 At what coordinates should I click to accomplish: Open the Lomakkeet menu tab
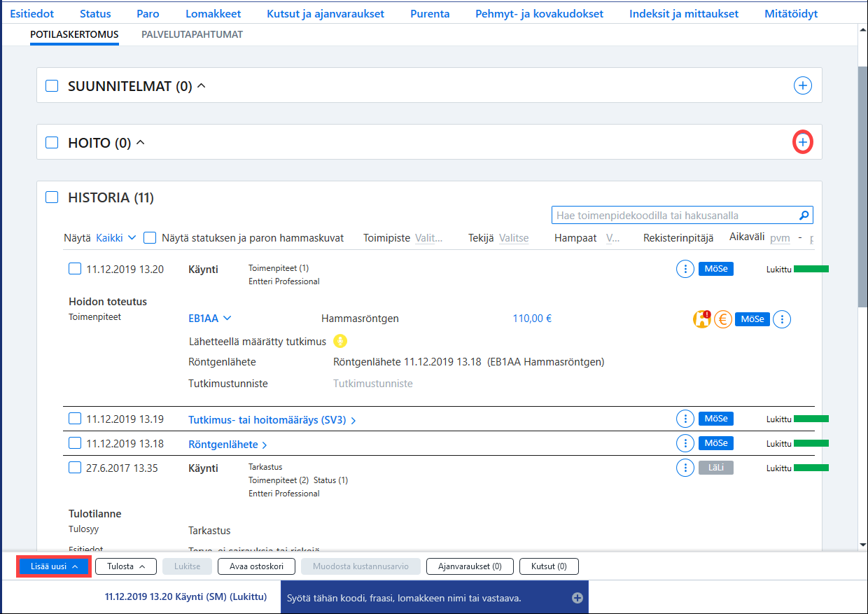213,13
